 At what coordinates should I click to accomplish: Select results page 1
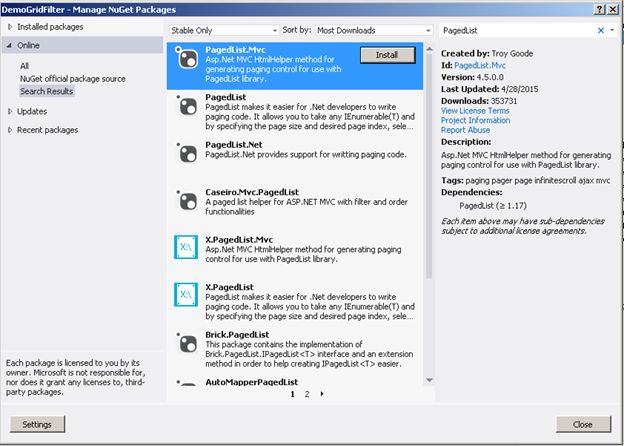(292, 394)
